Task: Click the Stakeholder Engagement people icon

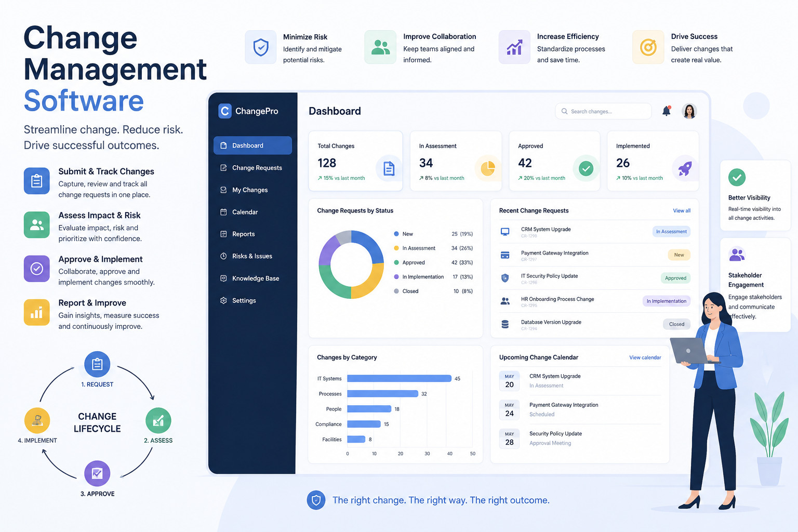Action: point(737,255)
